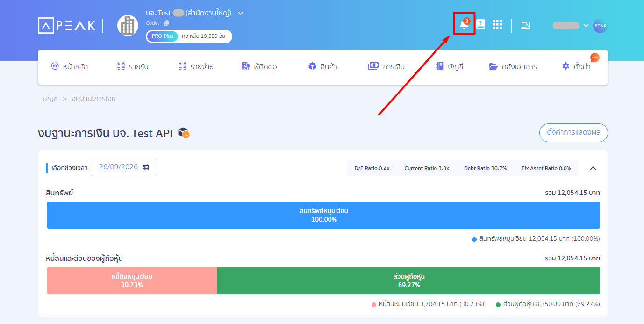Viewport: 644px width, 324px height.
Task: Click the Debt Ratio 30.7% value
Action: pyautogui.click(x=485, y=168)
